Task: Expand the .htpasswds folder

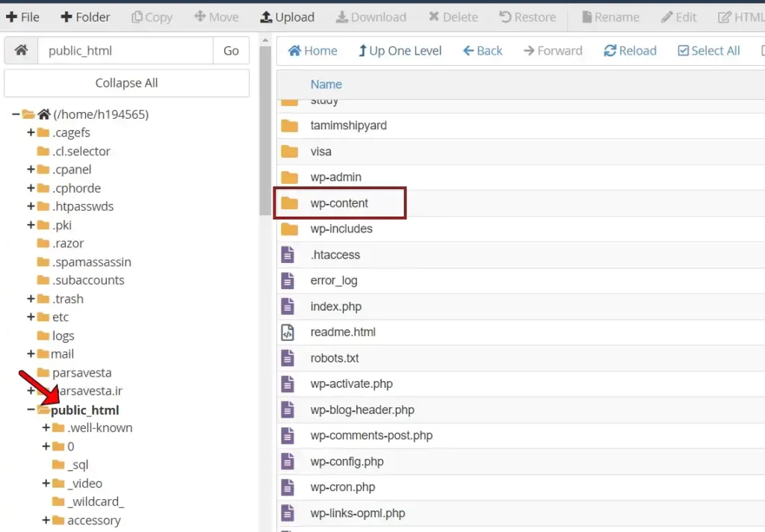Action: click(31, 206)
